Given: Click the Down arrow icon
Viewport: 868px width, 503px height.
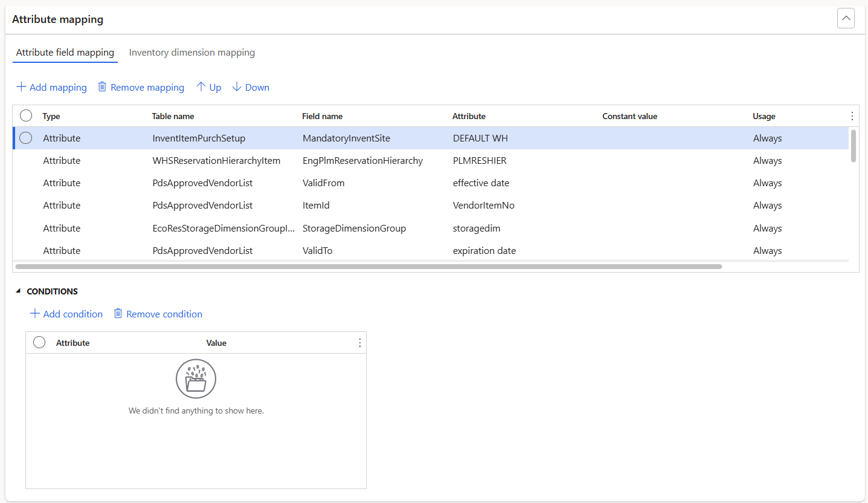Looking at the screenshot, I should 237,87.
